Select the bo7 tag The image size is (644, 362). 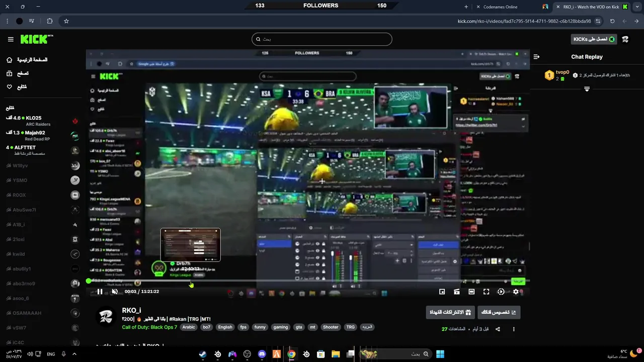click(x=206, y=327)
